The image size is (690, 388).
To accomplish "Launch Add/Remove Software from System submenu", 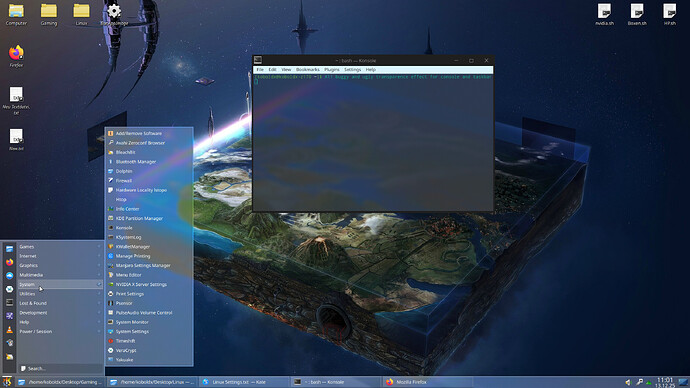I will 149,133.
